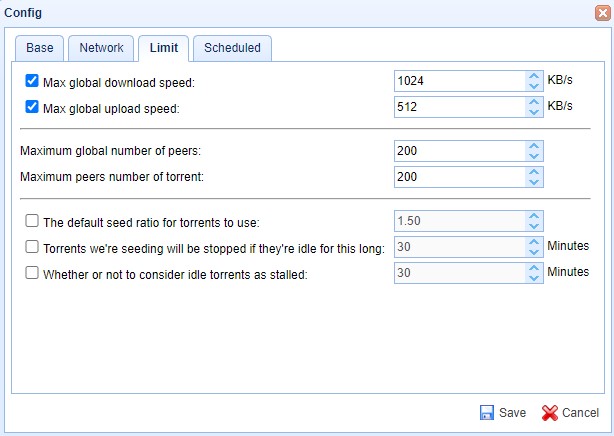Enable consider idle torrents as stalled checkbox

pyautogui.click(x=32, y=273)
